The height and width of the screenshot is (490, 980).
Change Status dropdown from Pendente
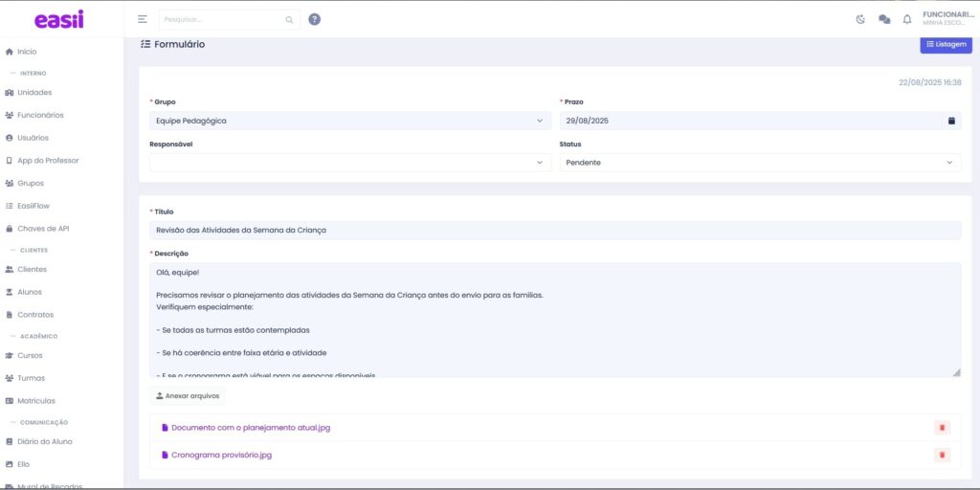tap(760, 163)
